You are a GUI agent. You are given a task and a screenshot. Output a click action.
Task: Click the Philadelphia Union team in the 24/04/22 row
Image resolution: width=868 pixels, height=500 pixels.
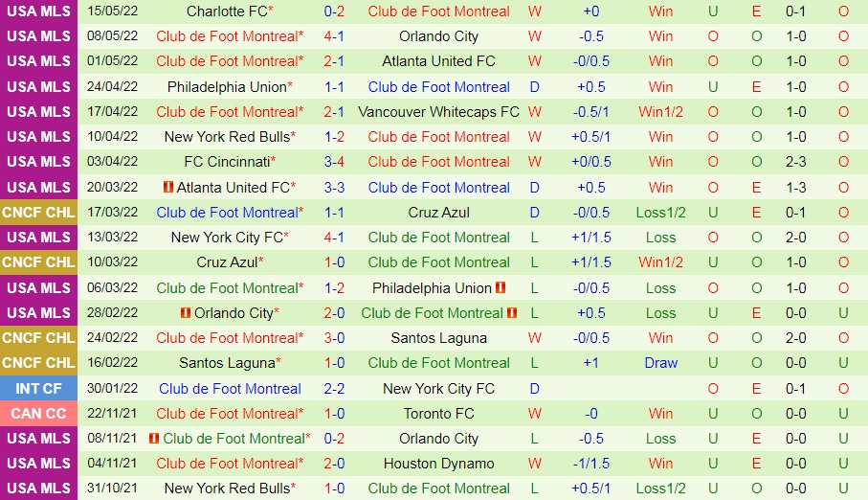coord(226,86)
